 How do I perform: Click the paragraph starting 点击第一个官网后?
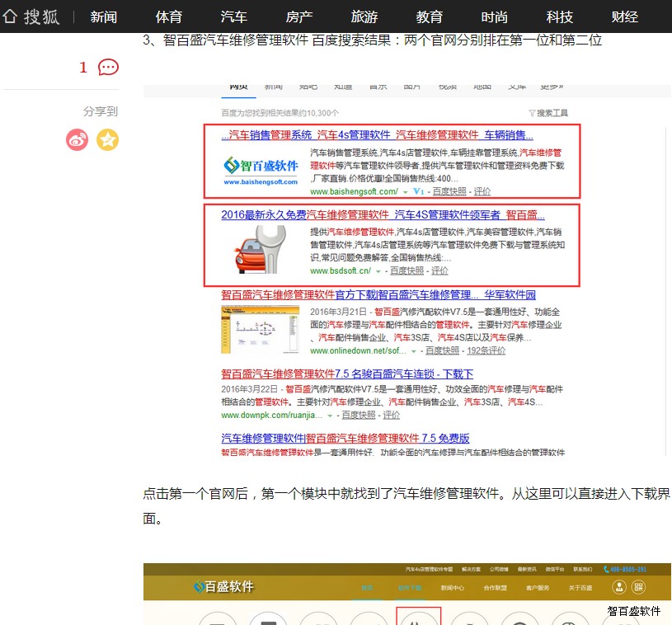coord(406,506)
